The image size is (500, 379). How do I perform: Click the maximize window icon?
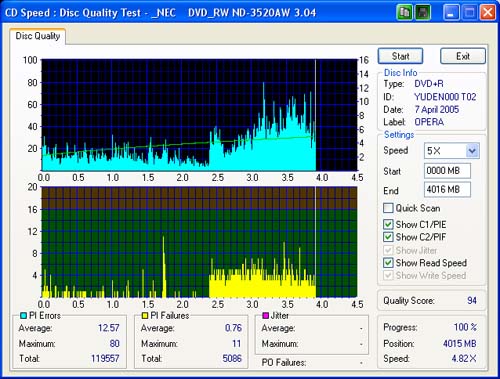469,13
